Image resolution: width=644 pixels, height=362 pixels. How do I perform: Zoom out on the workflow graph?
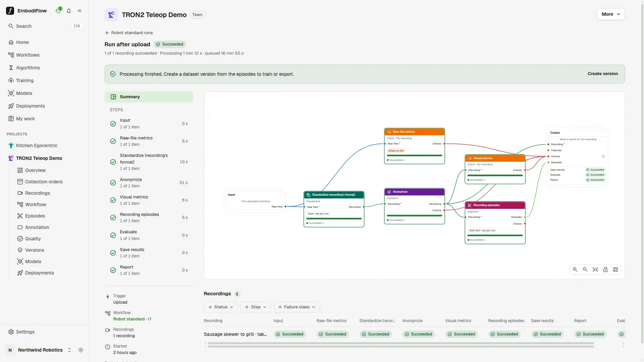tap(585, 269)
